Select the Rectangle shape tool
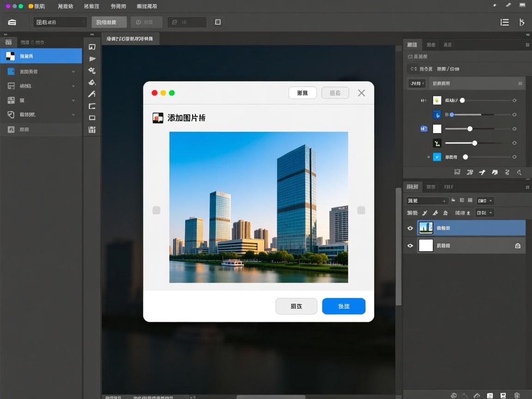This screenshot has width=532, height=399. 92,118
